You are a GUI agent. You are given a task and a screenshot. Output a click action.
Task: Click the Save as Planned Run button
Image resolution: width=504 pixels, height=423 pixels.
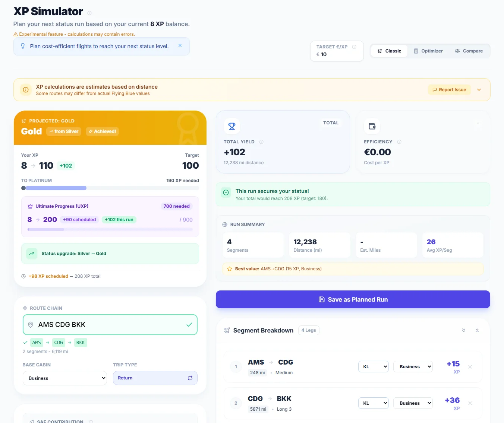tap(353, 299)
